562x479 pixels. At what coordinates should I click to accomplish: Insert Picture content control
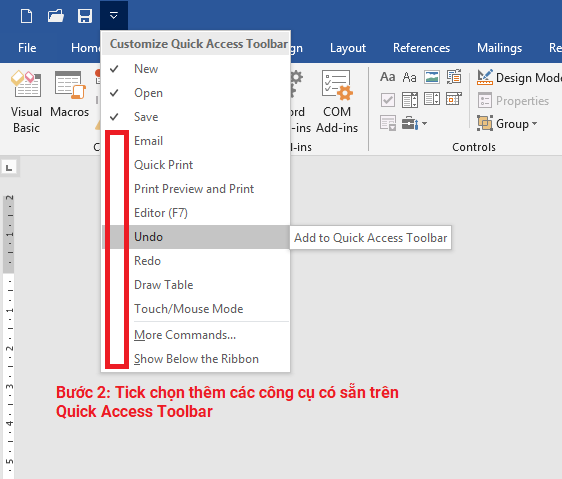point(432,77)
